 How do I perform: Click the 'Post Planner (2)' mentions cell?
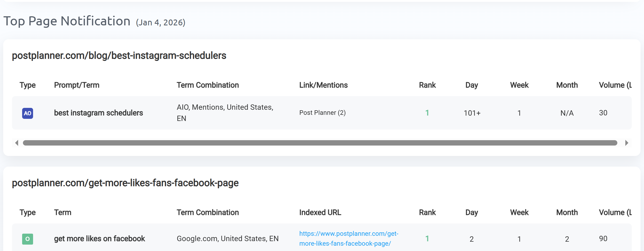pyautogui.click(x=322, y=113)
